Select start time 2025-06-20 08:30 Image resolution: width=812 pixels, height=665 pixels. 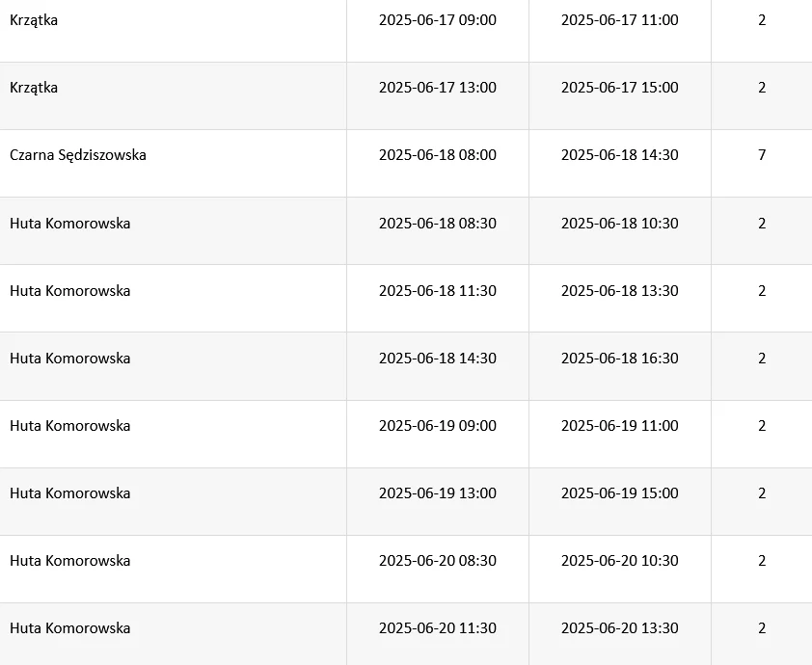pos(438,561)
